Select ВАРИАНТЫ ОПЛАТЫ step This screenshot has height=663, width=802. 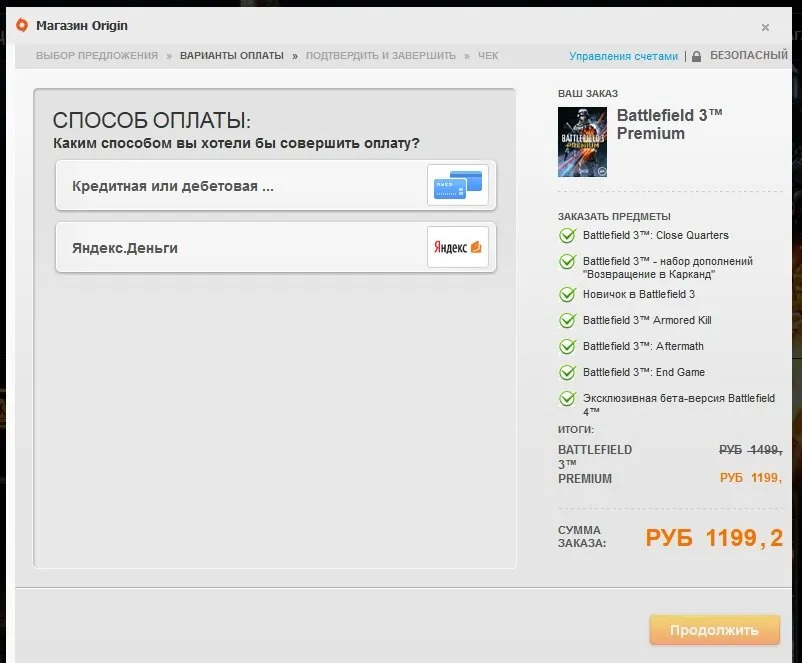click(232, 56)
